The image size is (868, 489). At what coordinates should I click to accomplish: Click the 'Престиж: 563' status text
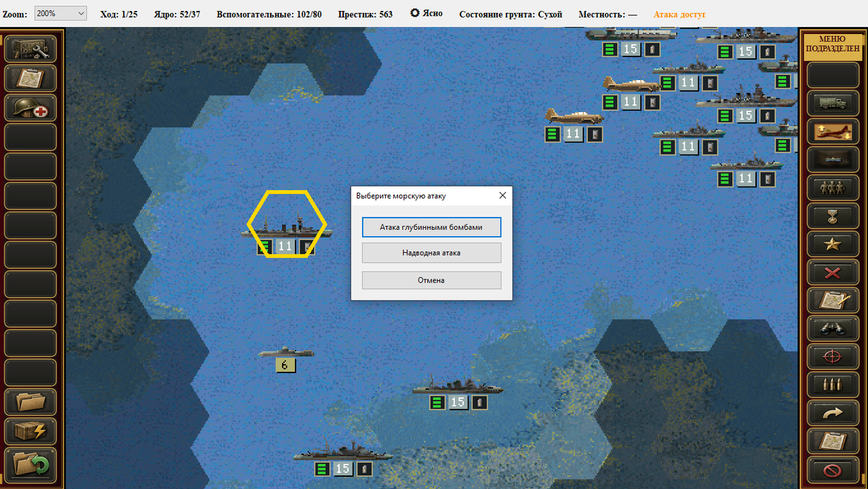pyautogui.click(x=364, y=14)
